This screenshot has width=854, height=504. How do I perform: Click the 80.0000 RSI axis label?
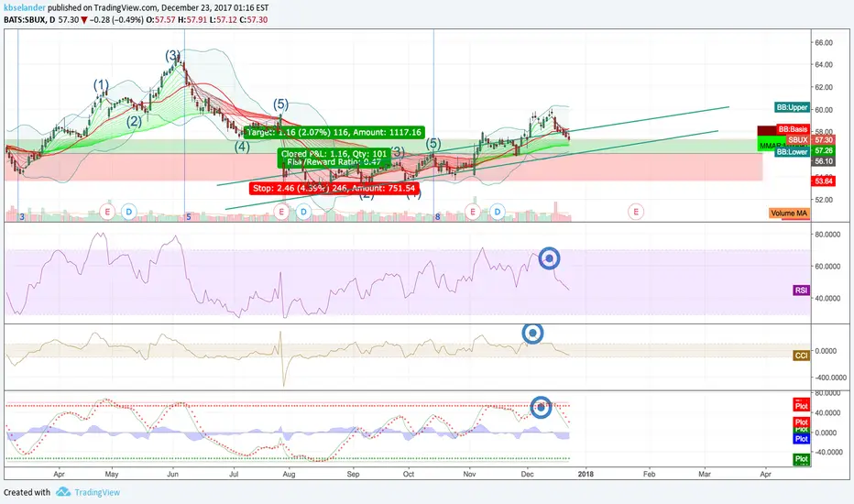[827, 235]
